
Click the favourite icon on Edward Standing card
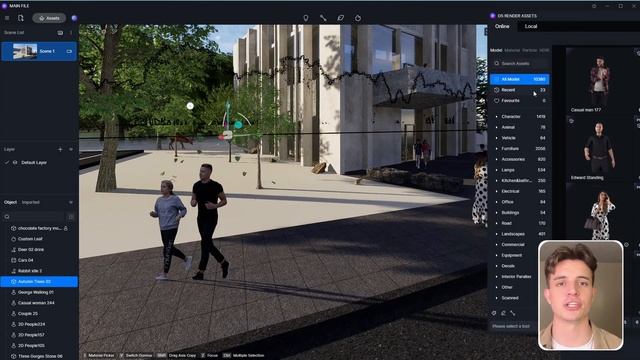(571, 121)
